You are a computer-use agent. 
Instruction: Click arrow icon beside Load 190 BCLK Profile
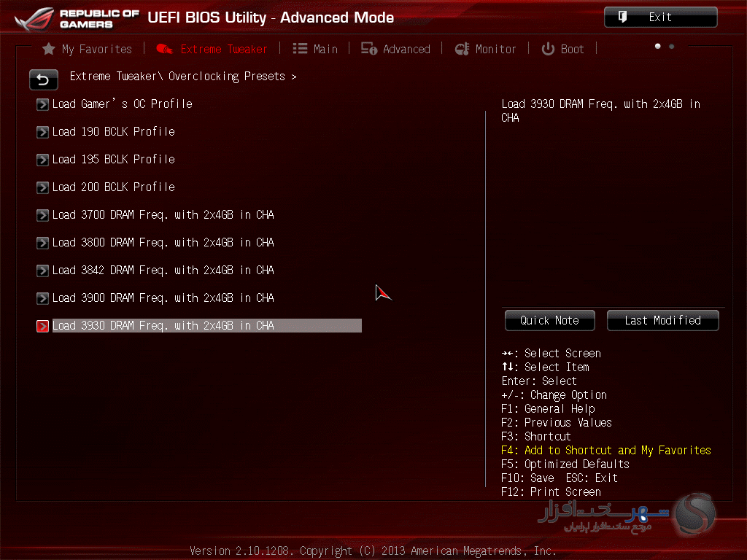[x=42, y=132]
